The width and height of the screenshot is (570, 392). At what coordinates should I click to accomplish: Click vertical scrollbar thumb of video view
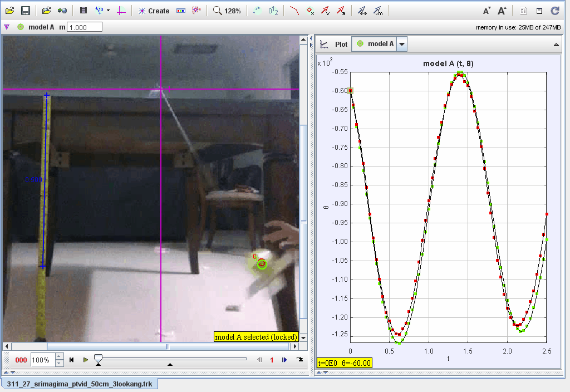coord(303,222)
